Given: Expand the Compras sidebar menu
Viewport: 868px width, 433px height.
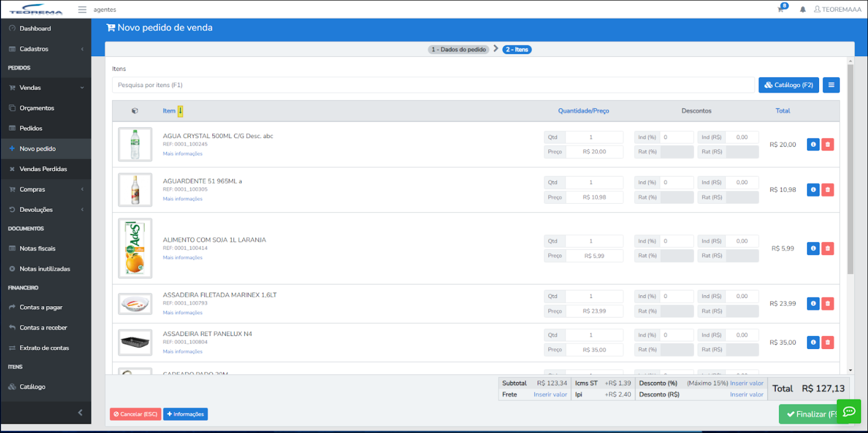Looking at the screenshot, I should click(x=45, y=189).
